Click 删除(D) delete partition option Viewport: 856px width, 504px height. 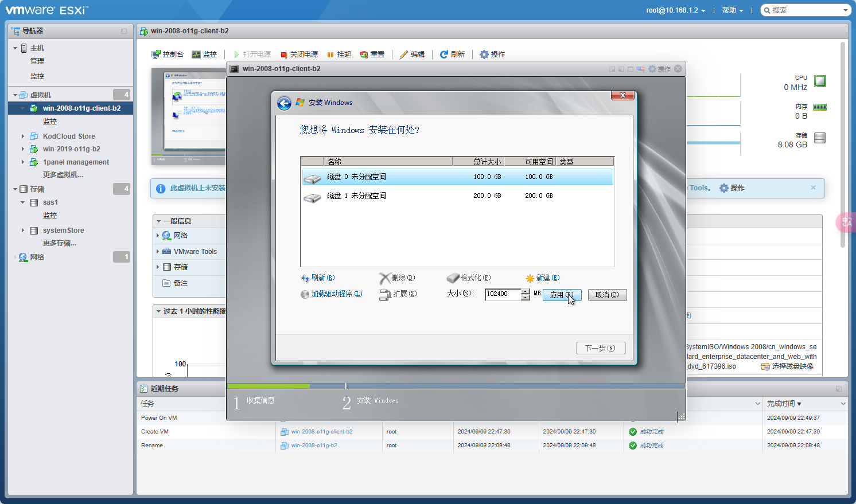(397, 278)
